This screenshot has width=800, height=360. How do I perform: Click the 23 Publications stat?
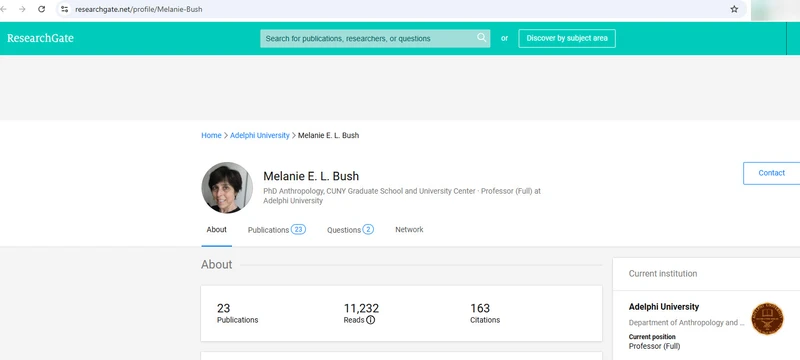(x=237, y=314)
